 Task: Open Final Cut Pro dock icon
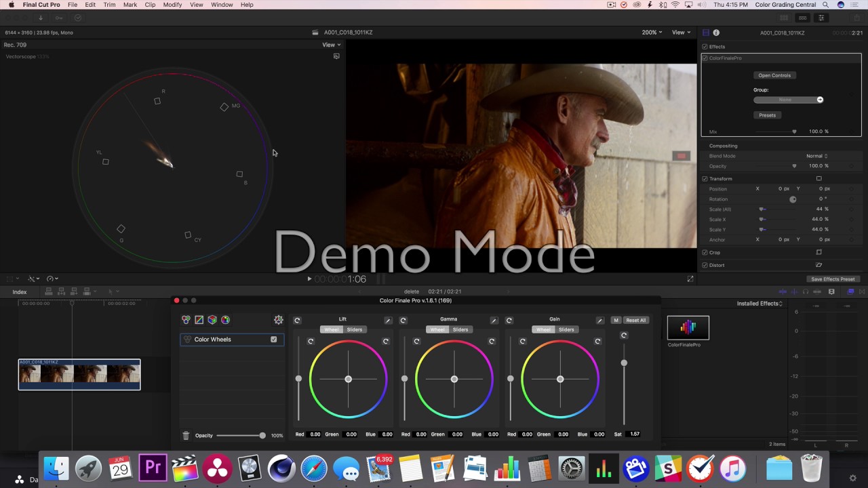point(184,468)
